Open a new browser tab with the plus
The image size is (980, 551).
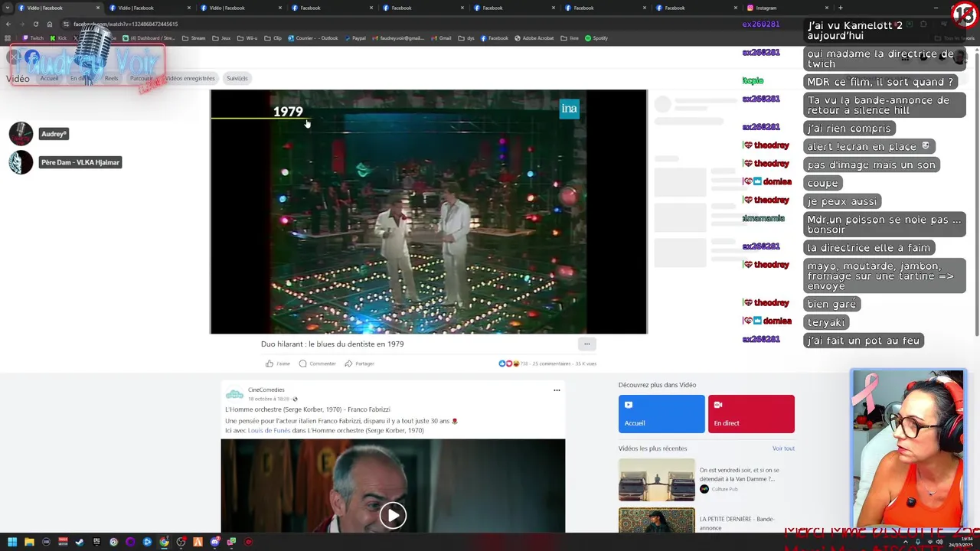point(840,8)
